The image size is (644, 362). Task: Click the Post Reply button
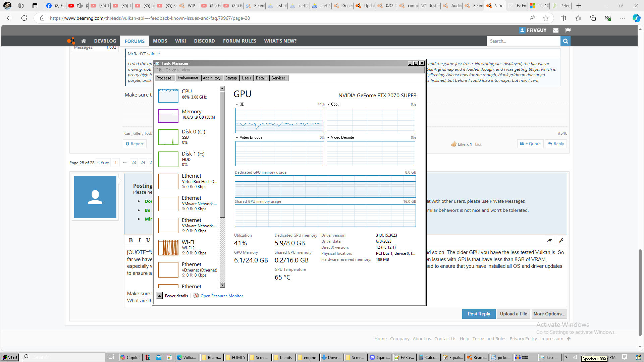click(x=479, y=314)
